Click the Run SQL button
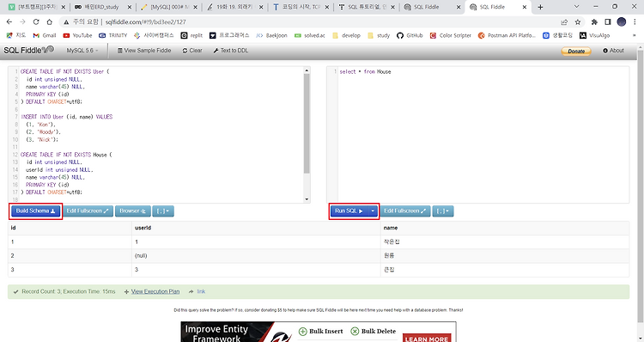The height and width of the screenshot is (342, 644). click(x=349, y=211)
